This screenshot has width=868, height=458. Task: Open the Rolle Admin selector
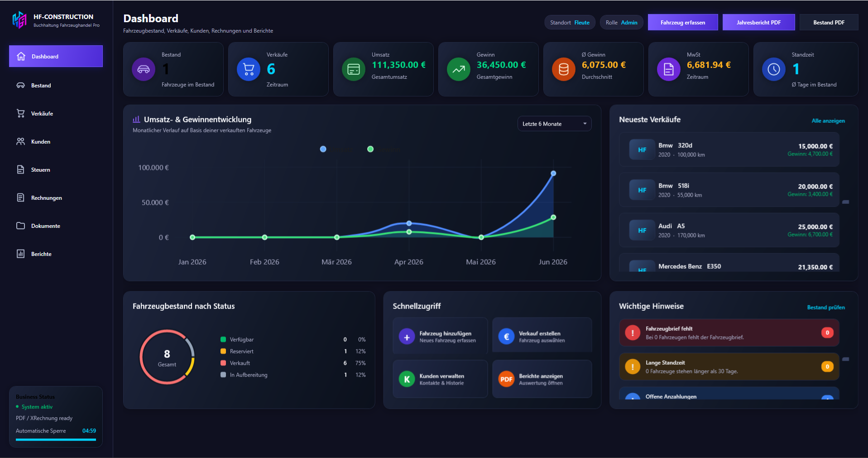click(x=621, y=22)
